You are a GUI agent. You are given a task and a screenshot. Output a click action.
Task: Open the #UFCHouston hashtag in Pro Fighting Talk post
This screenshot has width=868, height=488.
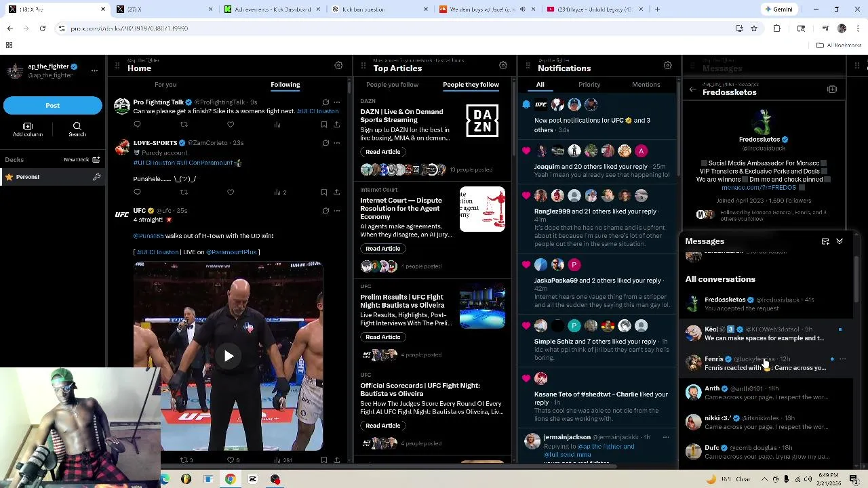318,111
